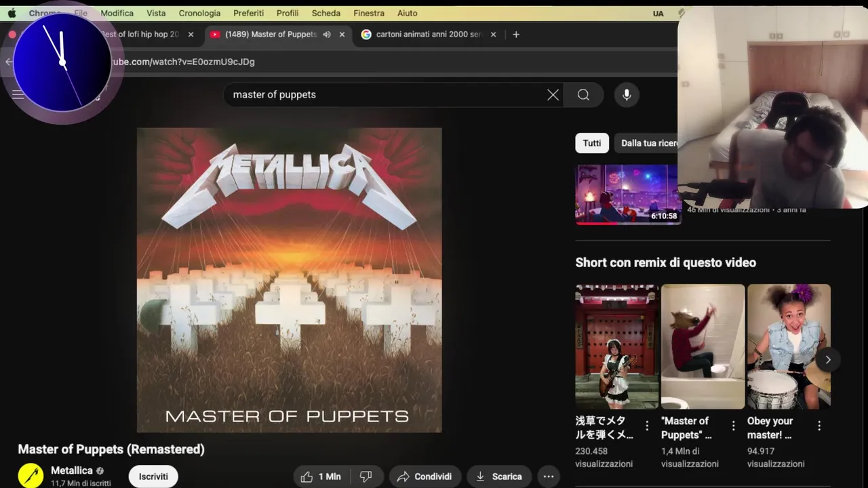Open the Scheda menu
This screenshot has width=868, height=488.
tap(326, 13)
